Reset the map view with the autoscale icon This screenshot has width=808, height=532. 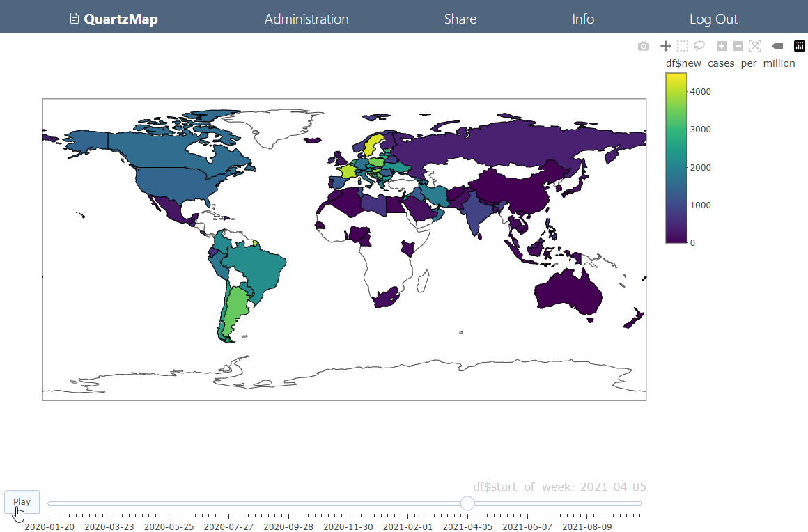point(755,47)
